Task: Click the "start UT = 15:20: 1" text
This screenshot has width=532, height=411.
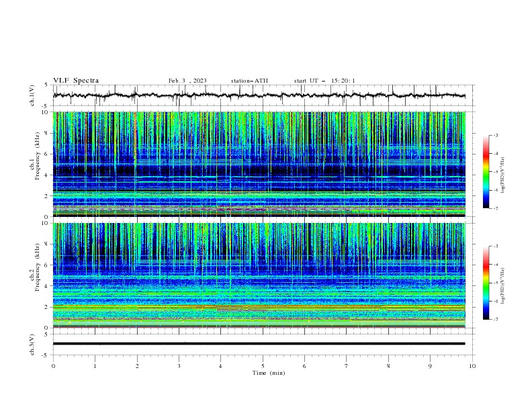Action: (x=324, y=81)
